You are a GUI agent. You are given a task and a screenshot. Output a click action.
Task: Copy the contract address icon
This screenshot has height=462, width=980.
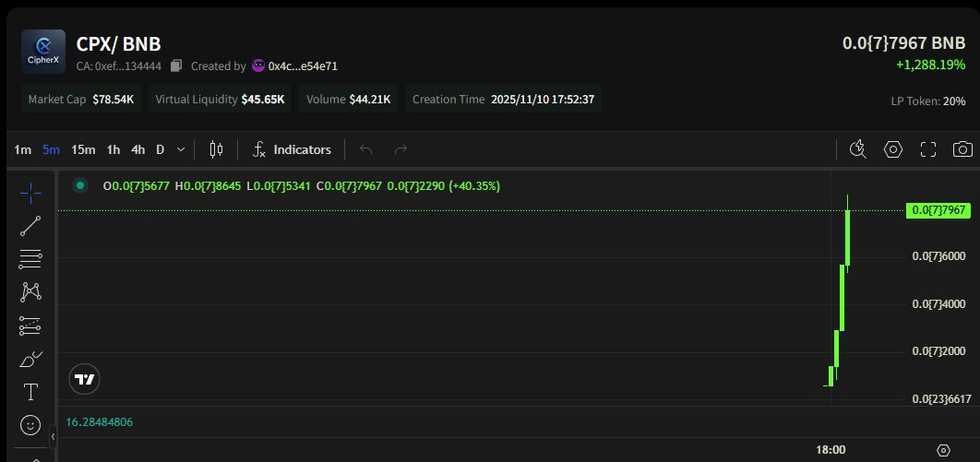(176, 65)
